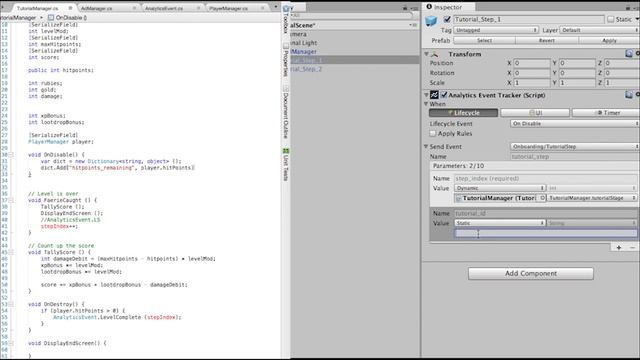Open the Properties side pad
This screenshot has height=360, width=640.
pyautogui.click(x=286, y=60)
